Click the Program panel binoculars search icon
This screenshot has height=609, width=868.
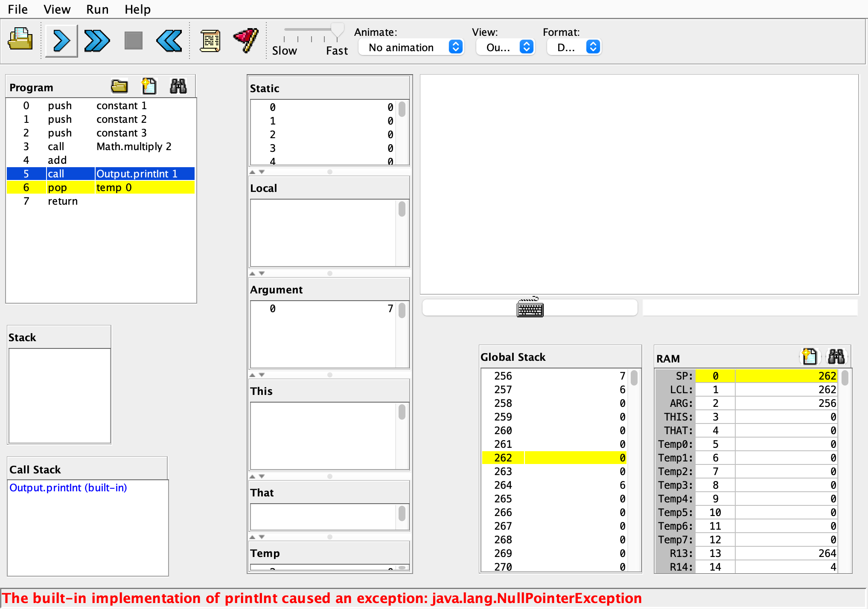pos(178,87)
